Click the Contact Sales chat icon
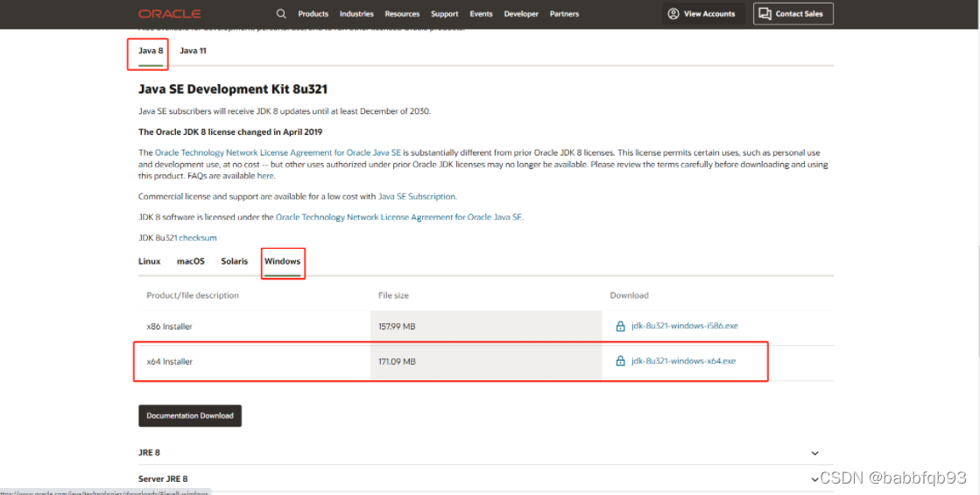The height and width of the screenshot is (495, 980). pos(765,14)
